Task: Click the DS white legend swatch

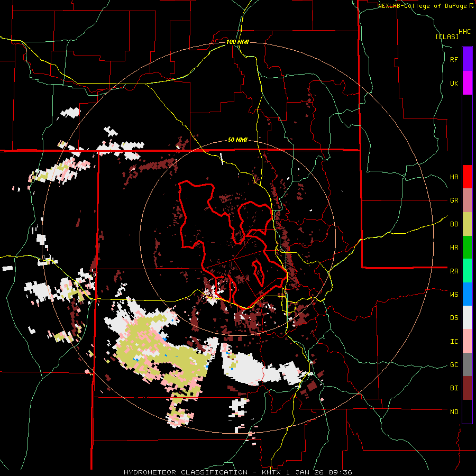Action: [467, 317]
